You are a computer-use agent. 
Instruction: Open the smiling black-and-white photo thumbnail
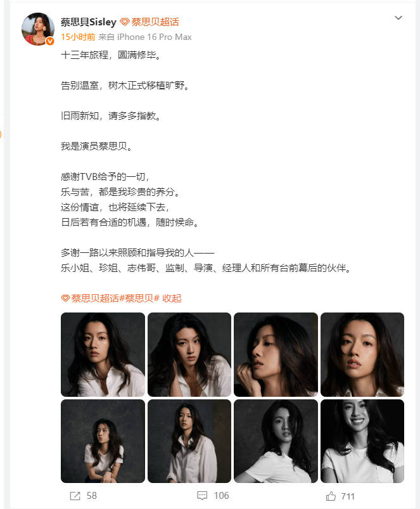pyautogui.click(x=362, y=441)
